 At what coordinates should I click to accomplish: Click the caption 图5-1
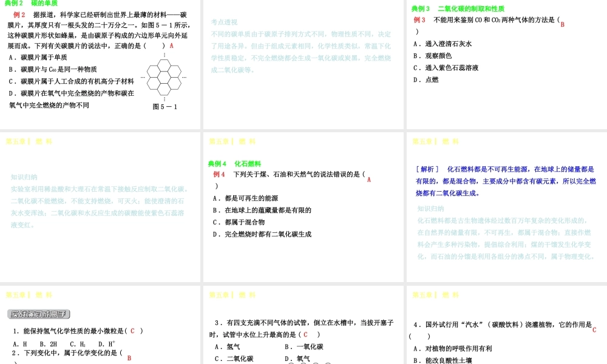pyautogui.click(x=165, y=107)
